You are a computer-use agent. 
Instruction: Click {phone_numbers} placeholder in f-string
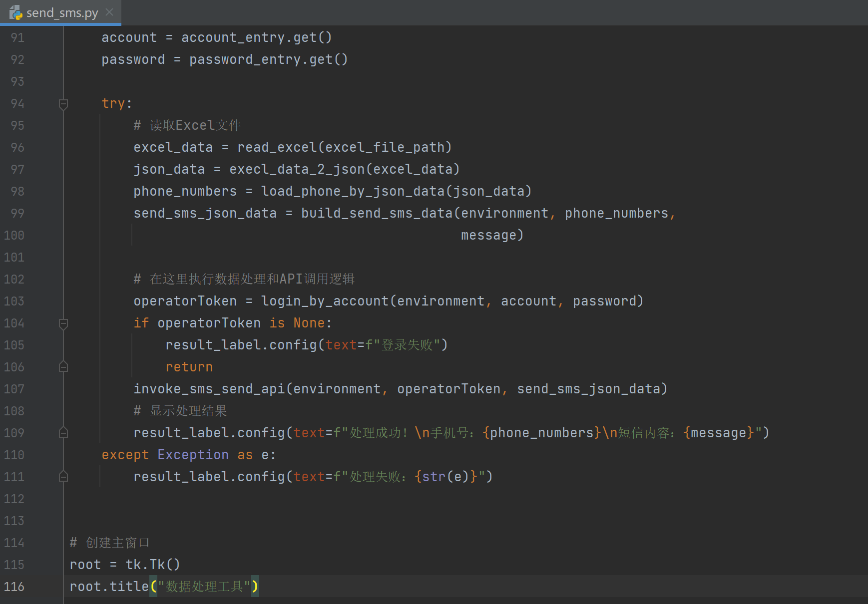point(542,433)
